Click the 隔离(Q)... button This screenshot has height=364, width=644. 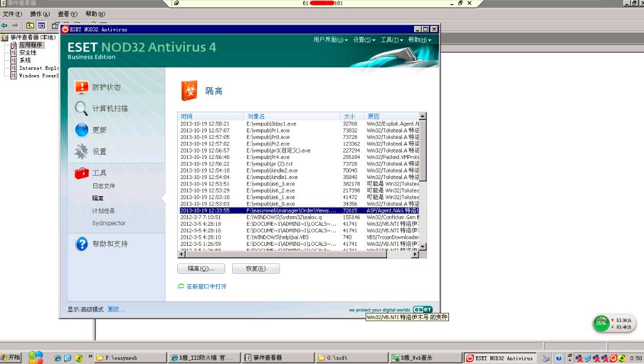coord(201,269)
